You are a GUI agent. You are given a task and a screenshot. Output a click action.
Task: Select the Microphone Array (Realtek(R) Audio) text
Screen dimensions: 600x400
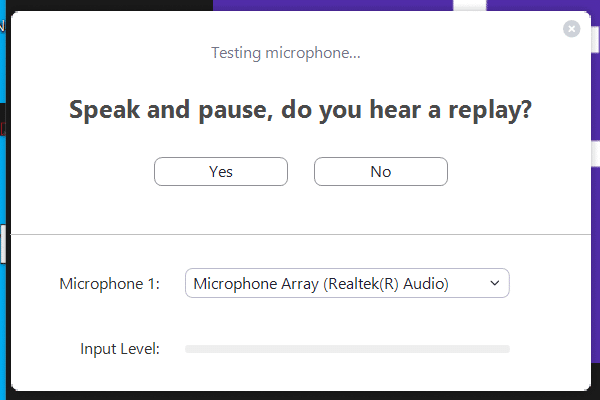(x=320, y=284)
